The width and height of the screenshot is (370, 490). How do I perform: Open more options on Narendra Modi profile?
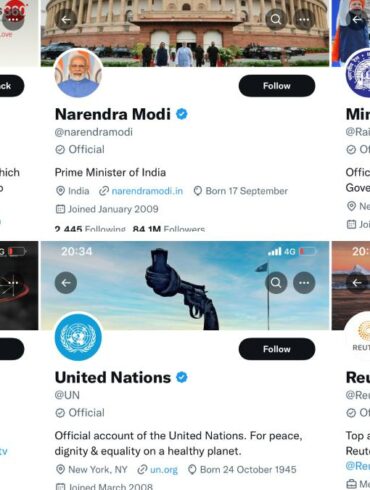point(304,20)
